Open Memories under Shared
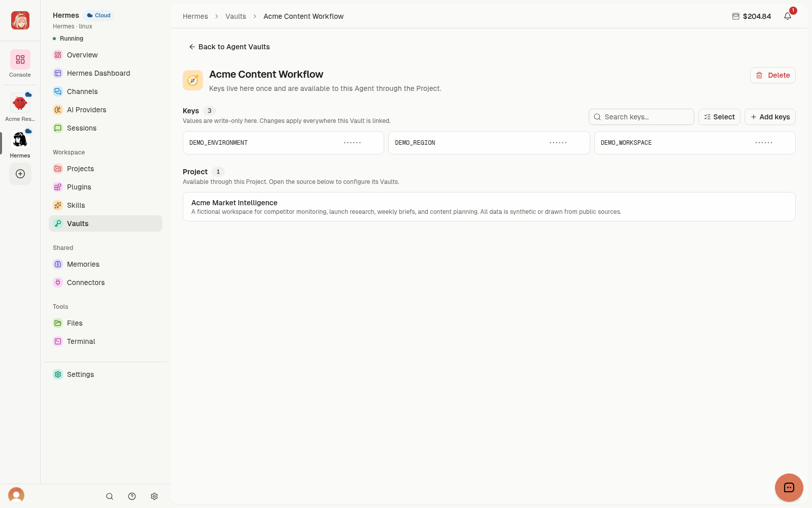This screenshot has height=508, width=812. click(x=106, y=264)
